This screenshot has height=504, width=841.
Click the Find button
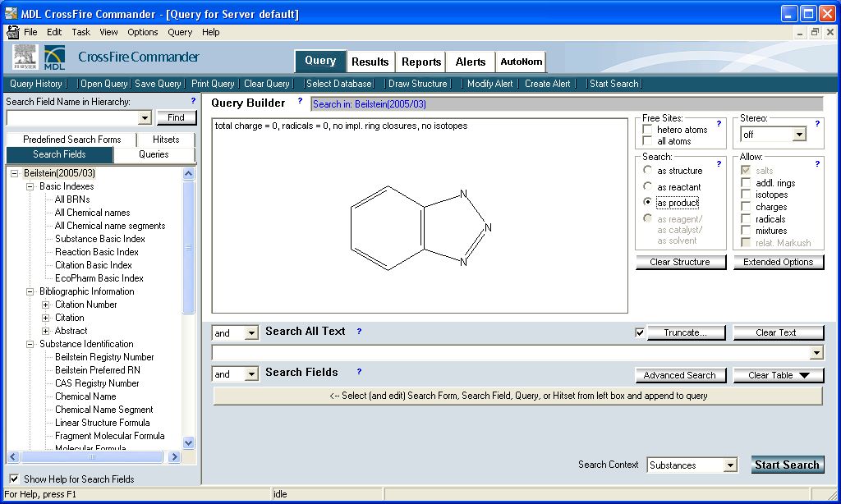(176, 117)
